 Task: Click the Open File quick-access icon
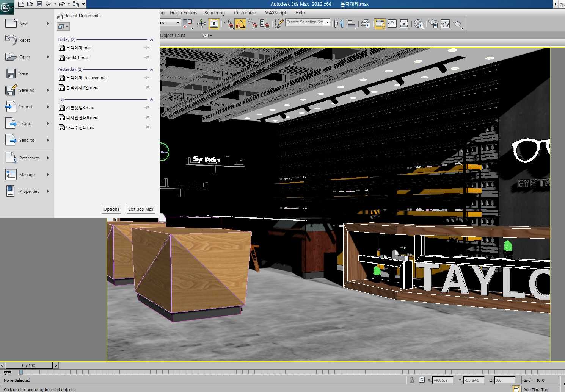[x=30, y=4]
